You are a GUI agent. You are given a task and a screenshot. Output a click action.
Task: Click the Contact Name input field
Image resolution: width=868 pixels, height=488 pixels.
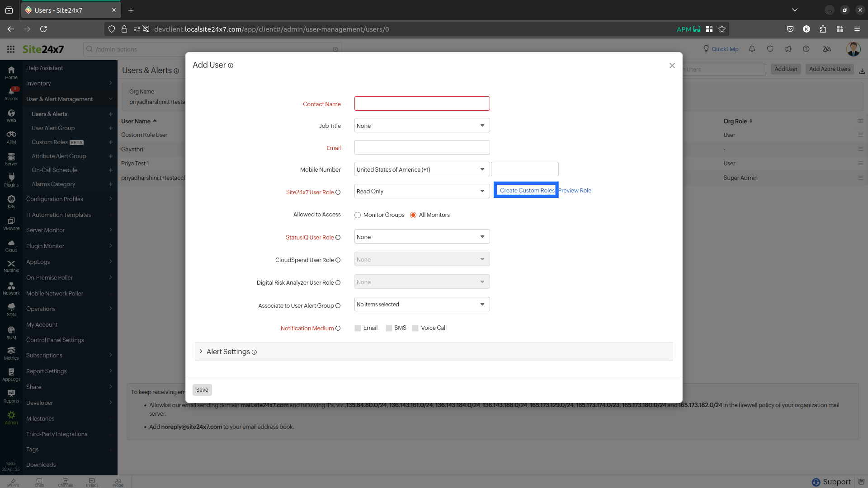point(422,103)
